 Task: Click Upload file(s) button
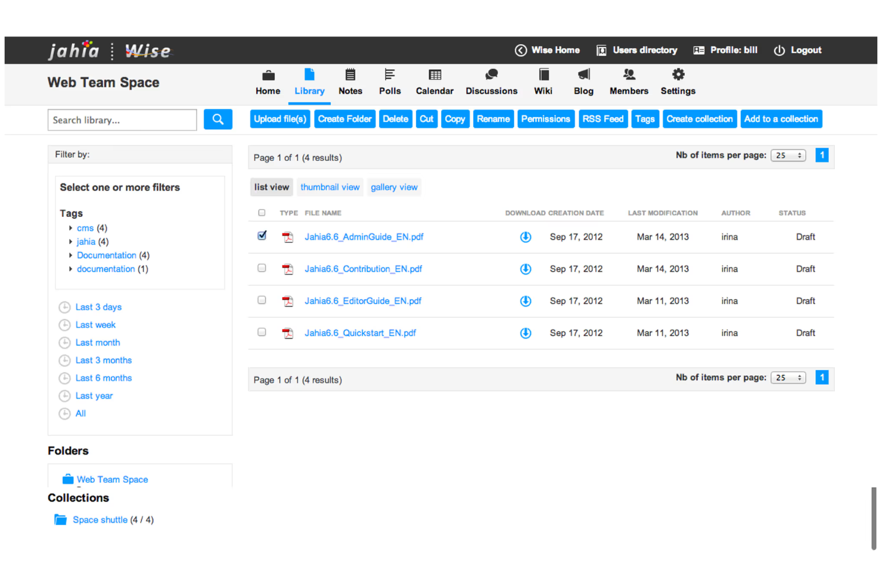[280, 119]
